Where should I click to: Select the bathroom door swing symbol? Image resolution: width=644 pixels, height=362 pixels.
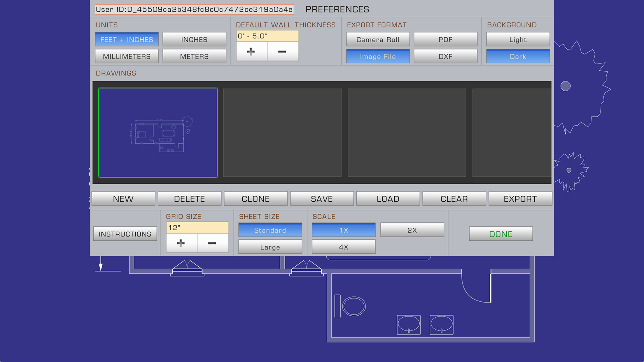(477, 286)
